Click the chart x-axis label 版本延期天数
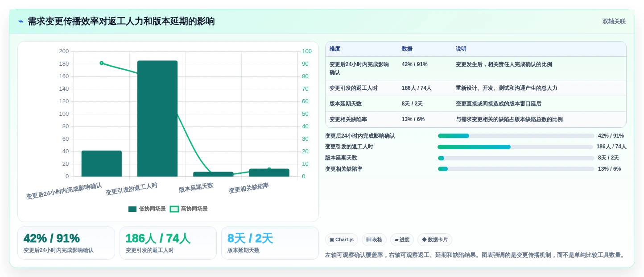The width and height of the screenshot is (644, 277). point(196,188)
